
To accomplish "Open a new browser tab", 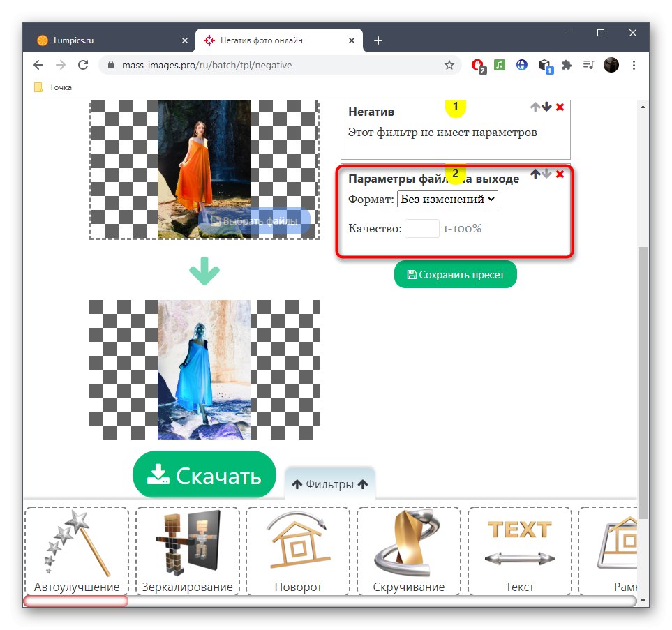I will tap(378, 40).
